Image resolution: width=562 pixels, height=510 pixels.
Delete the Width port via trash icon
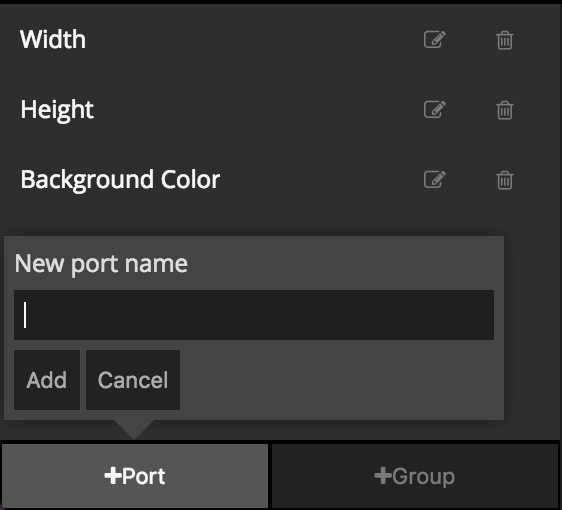505,40
